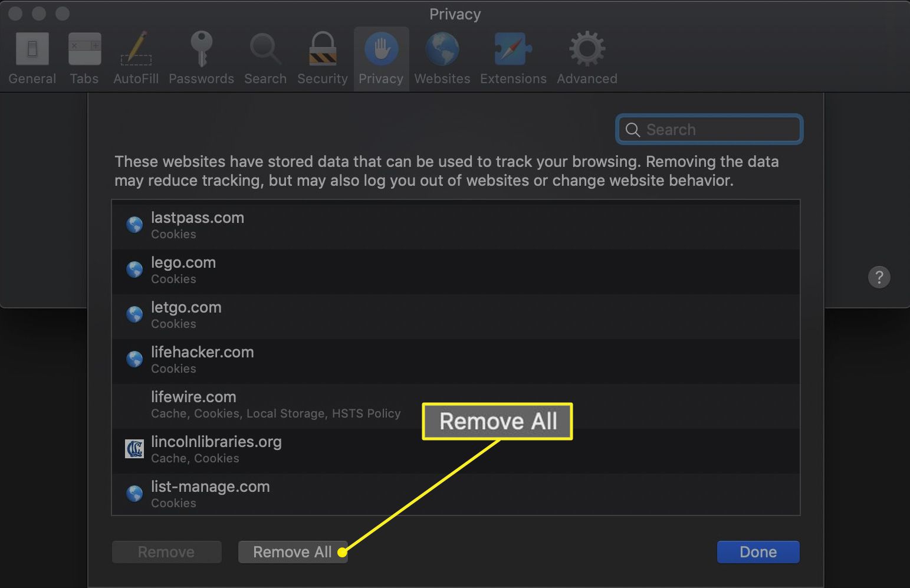Select the list-manage.com row
The image size is (910, 588).
(x=456, y=494)
